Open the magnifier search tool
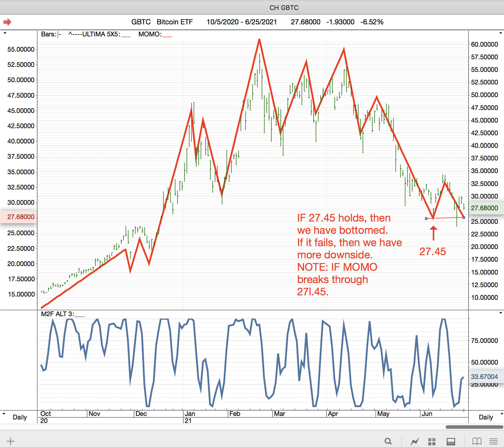This screenshot has height=447, width=504. click(x=388, y=441)
